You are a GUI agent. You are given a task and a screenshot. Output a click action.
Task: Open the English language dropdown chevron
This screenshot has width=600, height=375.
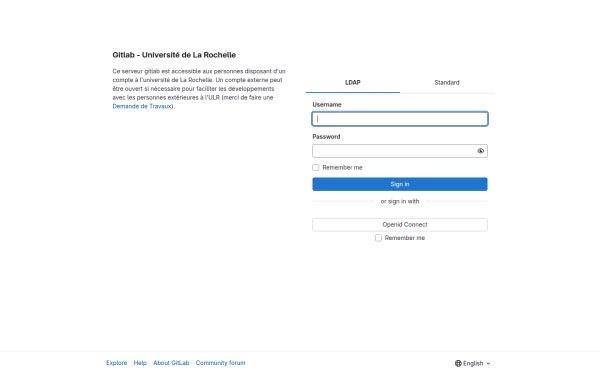pos(488,364)
